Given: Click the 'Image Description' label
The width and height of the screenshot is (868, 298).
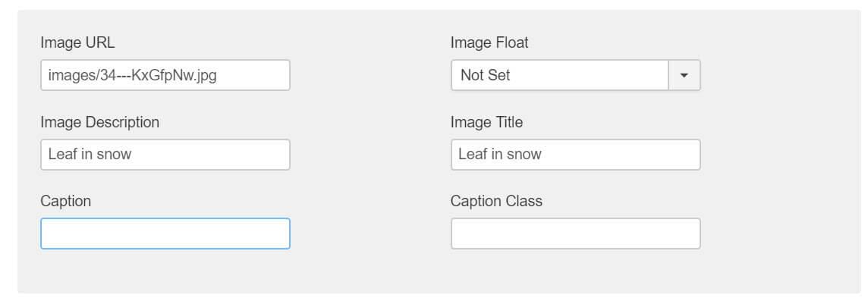Looking at the screenshot, I should pyautogui.click(x=99, y=122).
